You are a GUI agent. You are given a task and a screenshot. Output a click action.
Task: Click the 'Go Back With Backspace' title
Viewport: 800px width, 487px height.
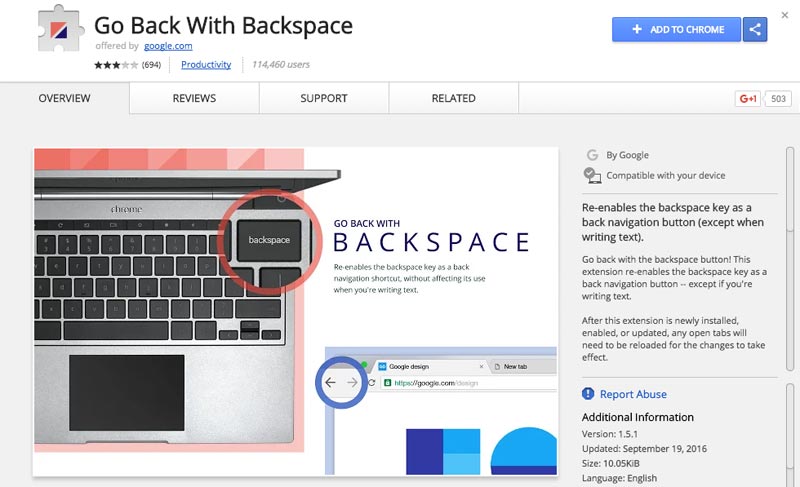click(223, 25)
